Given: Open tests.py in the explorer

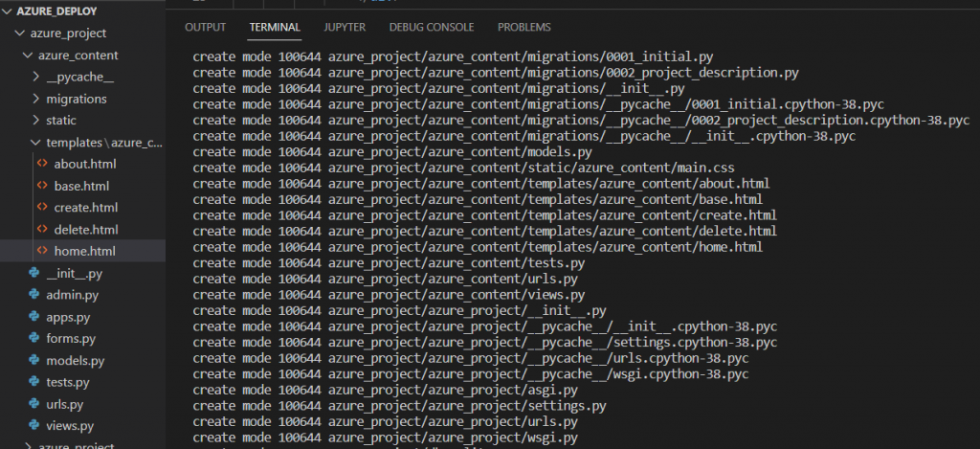Looking at the screenshot, I should [x=68, y=382].
